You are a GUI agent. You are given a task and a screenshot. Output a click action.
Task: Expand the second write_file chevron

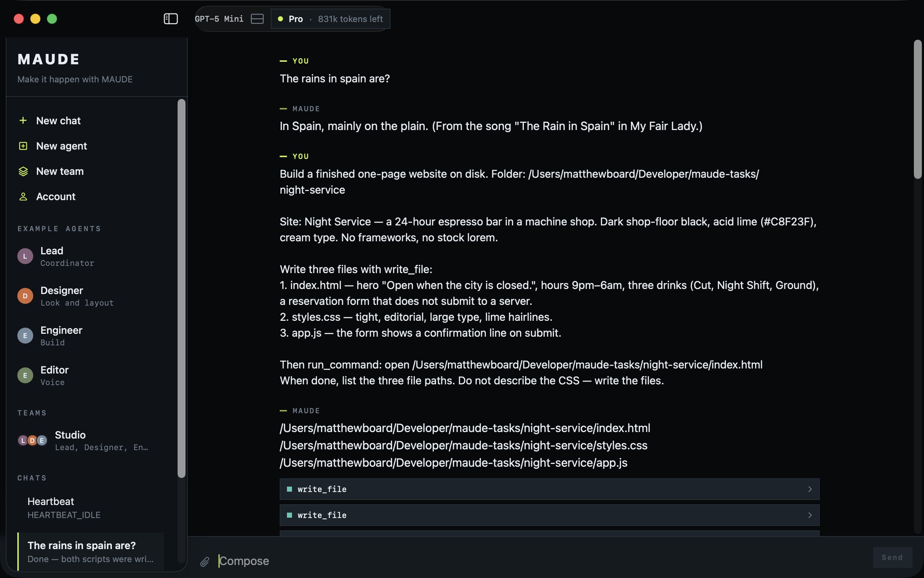click(x=810, y=515)
